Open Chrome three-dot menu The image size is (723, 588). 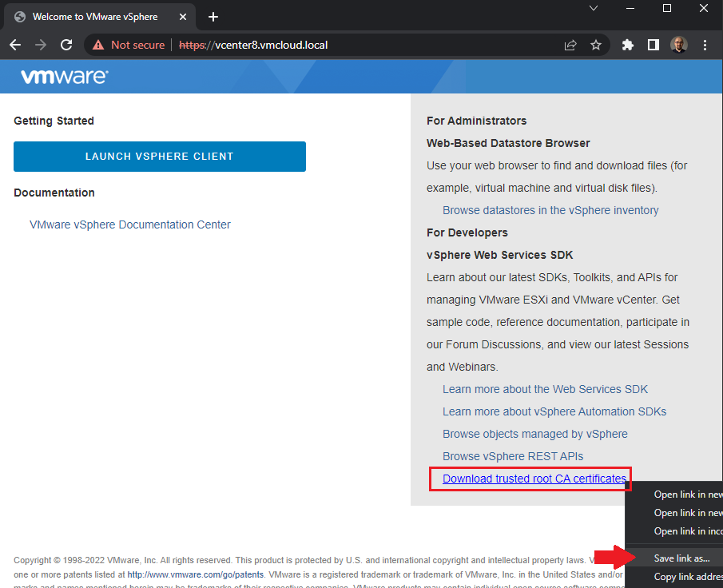[x=705, y=46]
